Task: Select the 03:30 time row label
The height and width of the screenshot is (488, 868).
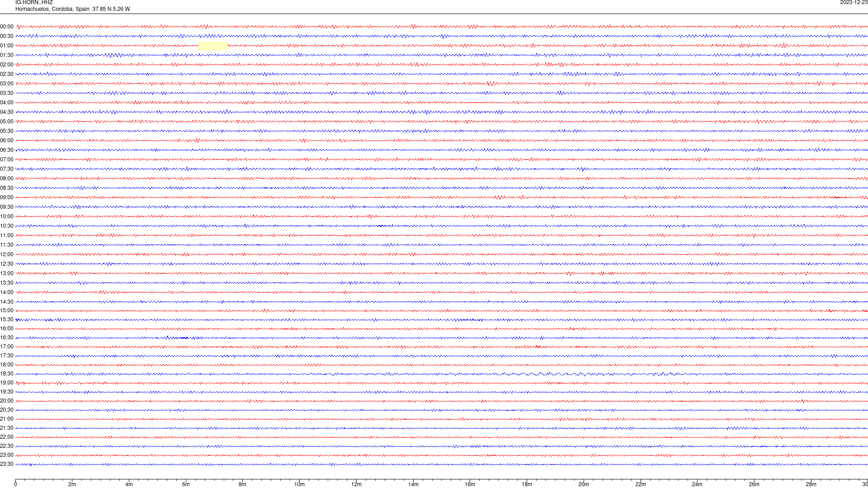Action: (7, 93)
